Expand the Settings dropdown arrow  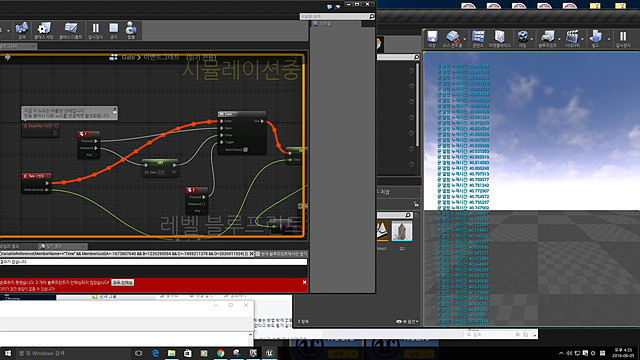click(x=531, y=40)
